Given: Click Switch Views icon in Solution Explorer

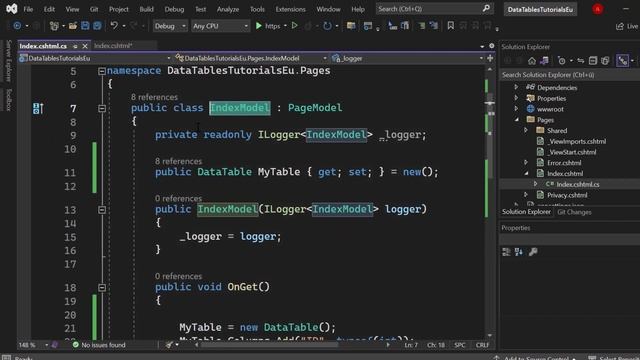Looking at the screenshot, I should click(x=544, y=61).
